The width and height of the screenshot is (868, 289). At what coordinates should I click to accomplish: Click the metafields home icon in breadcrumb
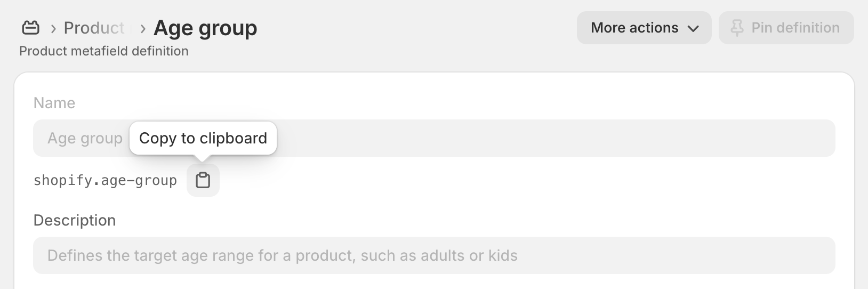tap(30, 28)
